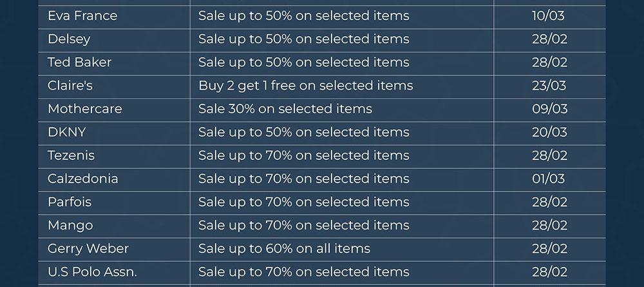Select the Mango brand name

[70, 225]
